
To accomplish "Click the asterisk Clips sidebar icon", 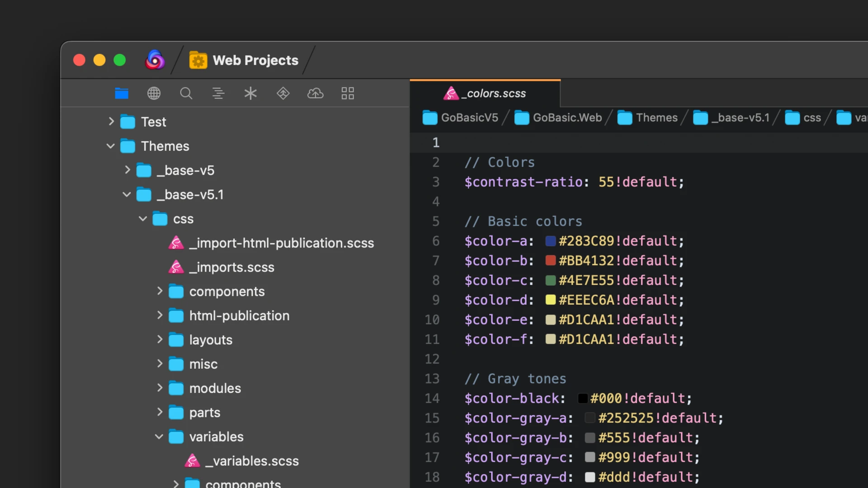I will tap(250, 94).
